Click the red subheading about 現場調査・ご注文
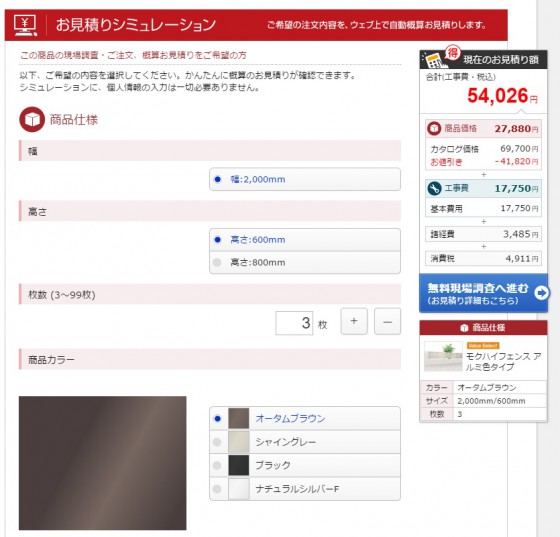 (x=133, y=55)
